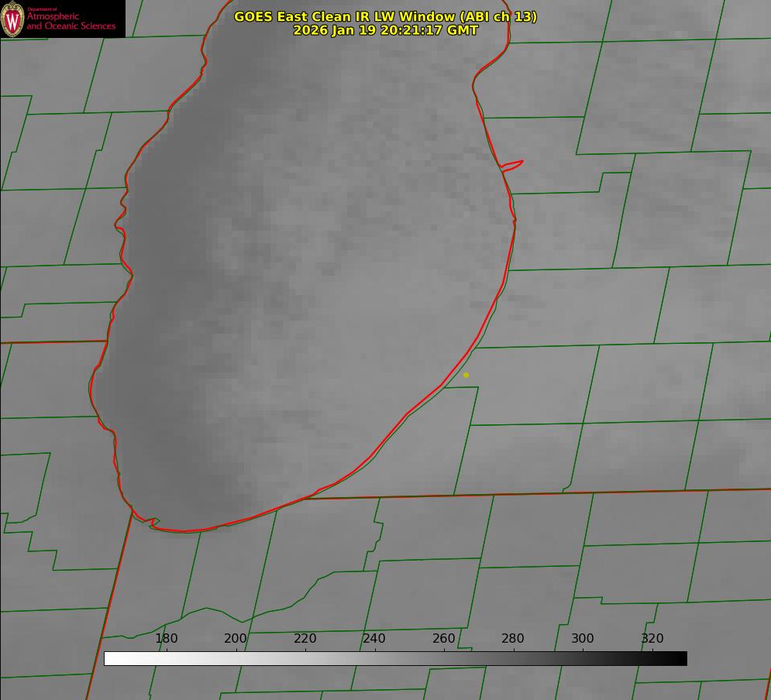Click the colorbar label '260'
This screenshot has height=700, width=771.
[x=443, y=638]
